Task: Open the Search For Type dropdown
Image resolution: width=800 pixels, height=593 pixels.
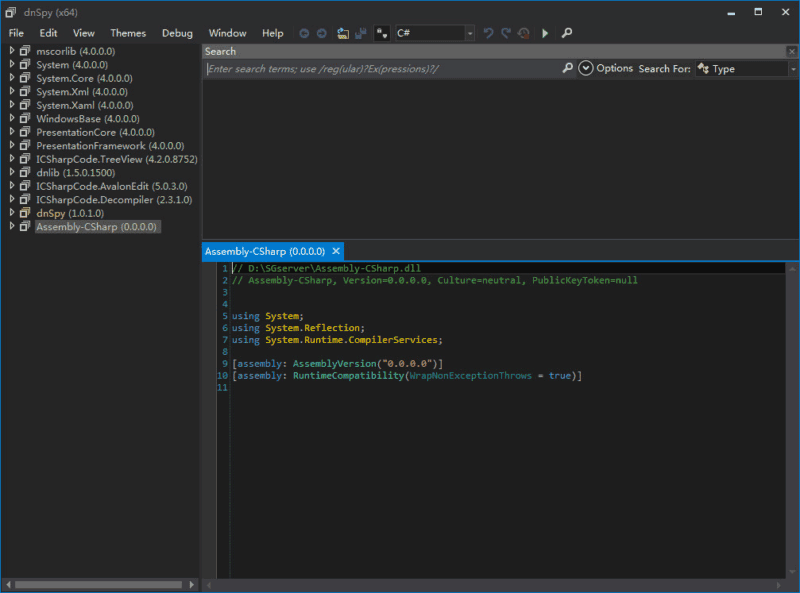Action: (746, 69)
